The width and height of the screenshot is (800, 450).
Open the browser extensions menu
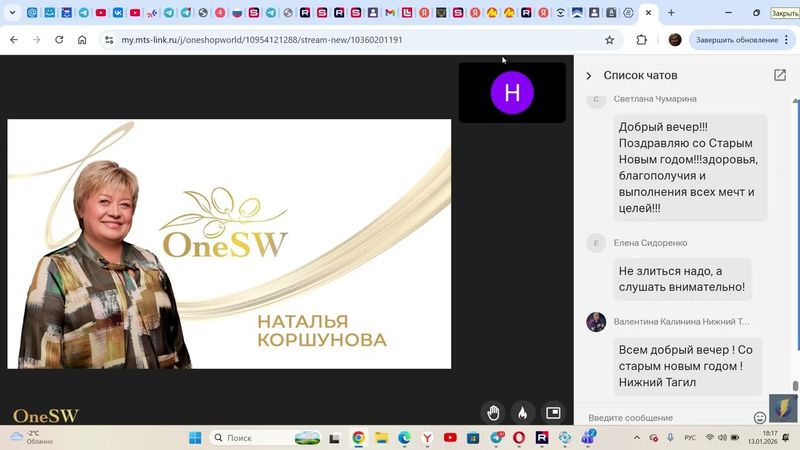(642, 40)
